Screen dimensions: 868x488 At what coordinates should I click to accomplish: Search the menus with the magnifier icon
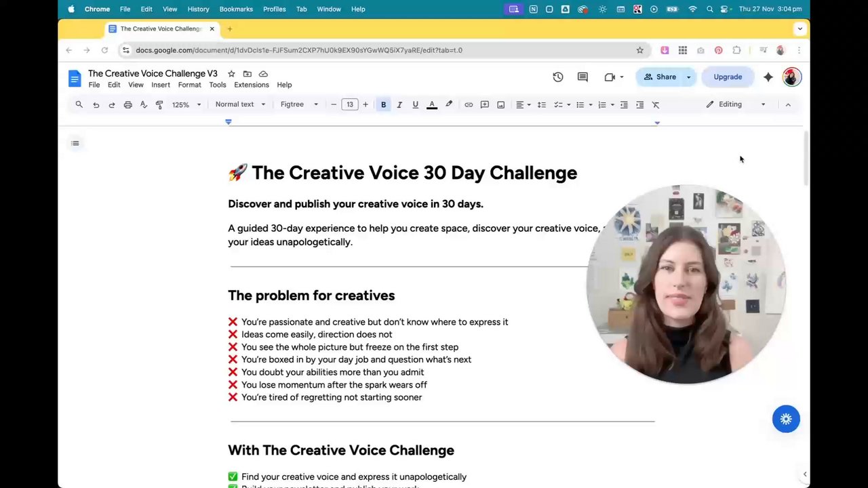(x=79, y=104)
